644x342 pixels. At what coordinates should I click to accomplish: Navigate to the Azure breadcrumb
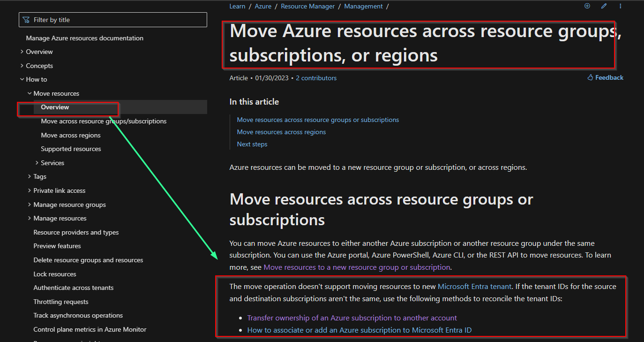click(x=263, y=6)
